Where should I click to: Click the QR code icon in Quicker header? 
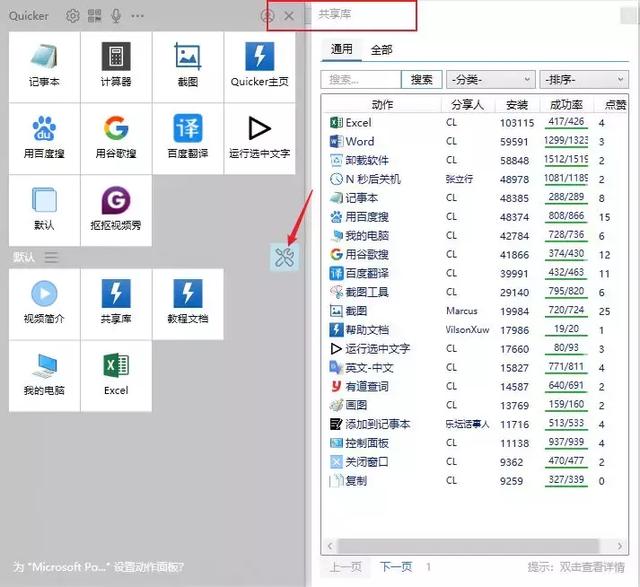[95, 16]
